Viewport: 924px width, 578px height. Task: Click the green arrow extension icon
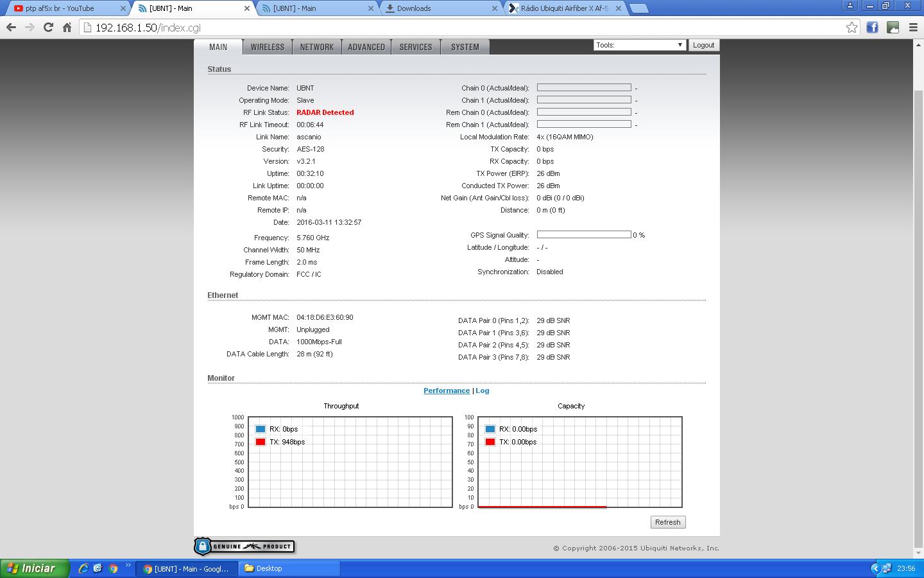click(x=893, y=28)
